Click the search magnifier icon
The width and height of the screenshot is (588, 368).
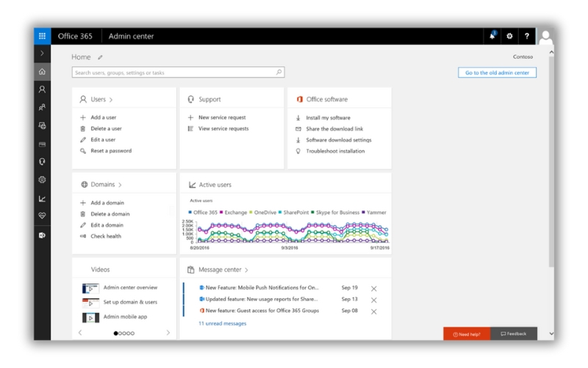coord(279,72)
